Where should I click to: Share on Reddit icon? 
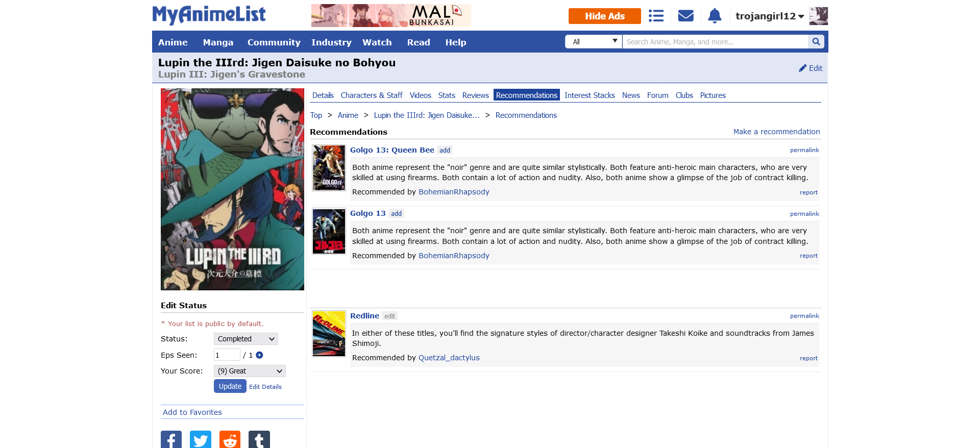click(230, 440)
